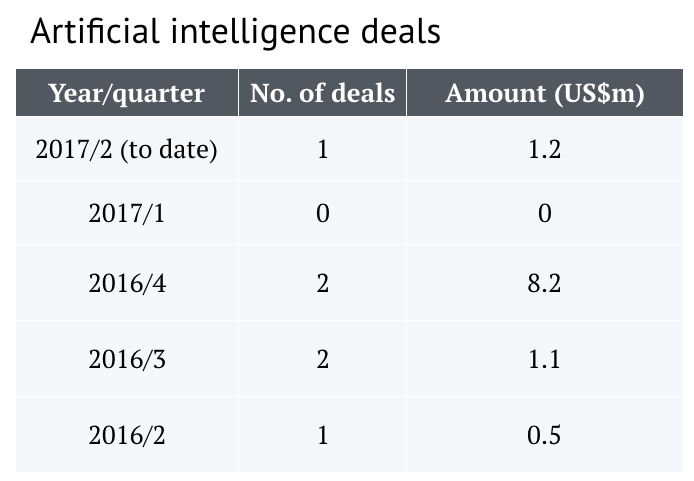
Task: Click the amount value 1.2
Action: coord(545,149)
